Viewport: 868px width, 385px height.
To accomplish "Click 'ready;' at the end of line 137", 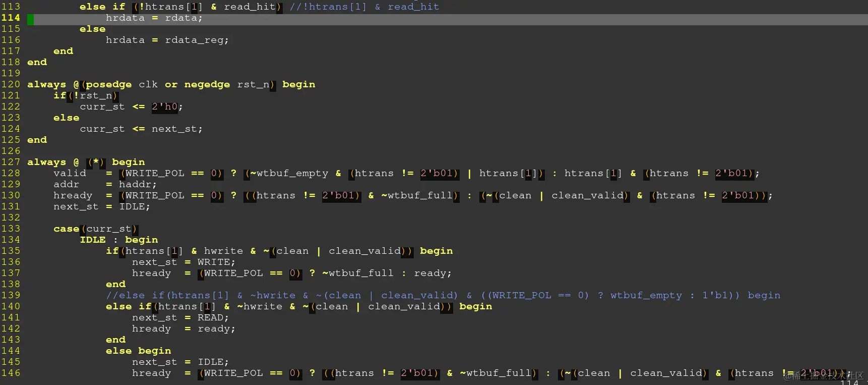I will (x=433, y=273).
